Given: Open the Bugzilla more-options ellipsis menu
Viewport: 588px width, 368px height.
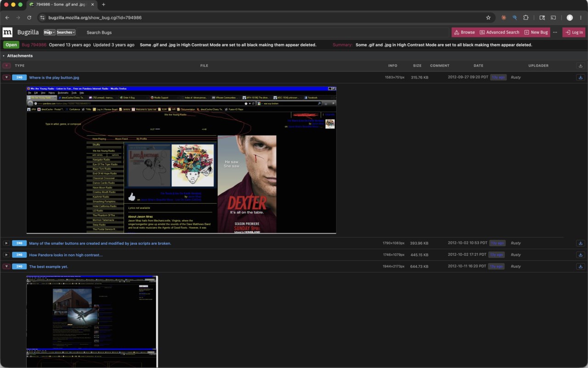Looking at the screenshot, I should click(x=555, y=32).
